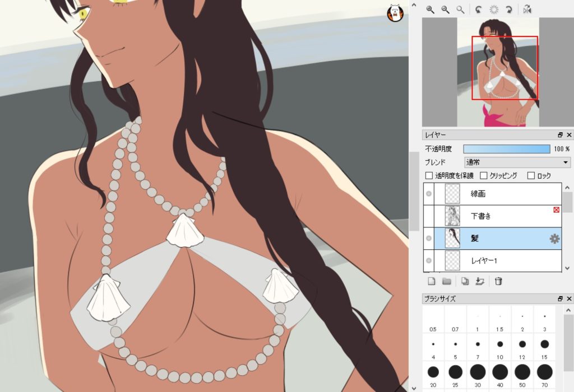The image size is (574, 392).
Task: Toggle the ロック checkbox
Action: tap(531, 176)
